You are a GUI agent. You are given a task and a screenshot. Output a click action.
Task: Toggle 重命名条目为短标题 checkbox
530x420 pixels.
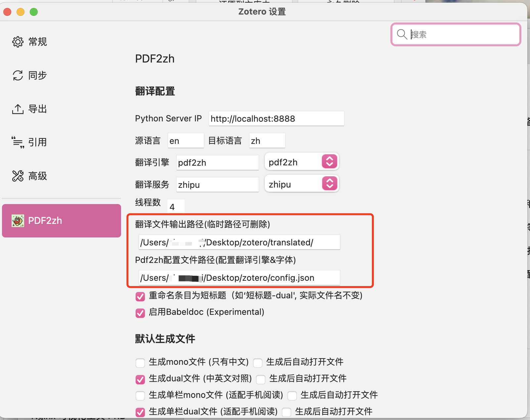click(140, 296)
